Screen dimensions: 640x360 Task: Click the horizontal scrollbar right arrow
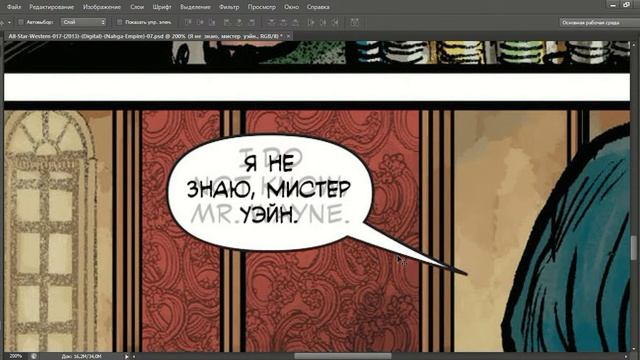(x=627, y=356)
